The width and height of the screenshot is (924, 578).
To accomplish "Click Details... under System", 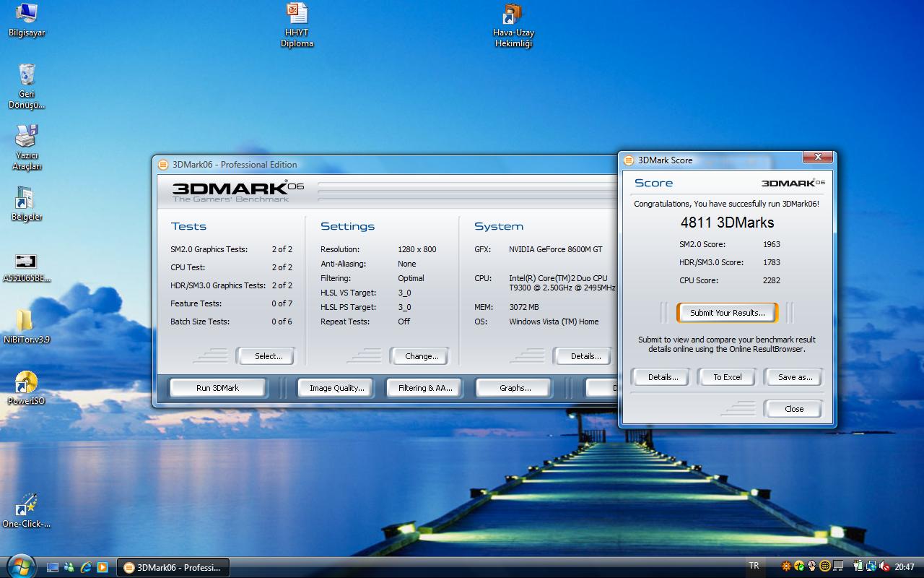I will click(x=583, y=356).
